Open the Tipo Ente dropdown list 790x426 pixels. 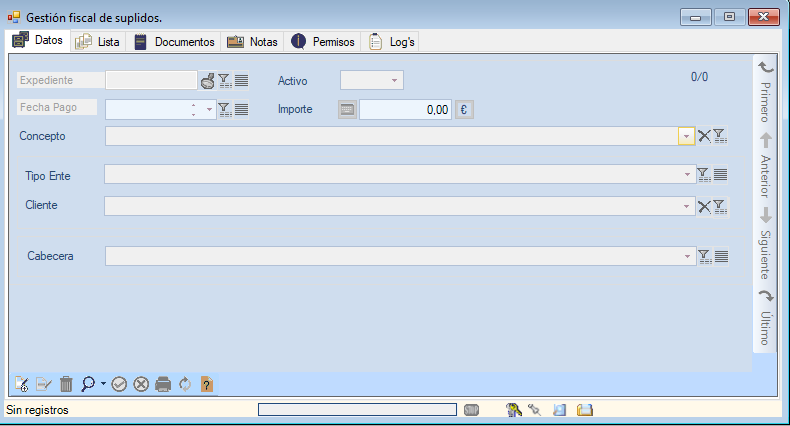pyautogui.click(x=687, y=175)
